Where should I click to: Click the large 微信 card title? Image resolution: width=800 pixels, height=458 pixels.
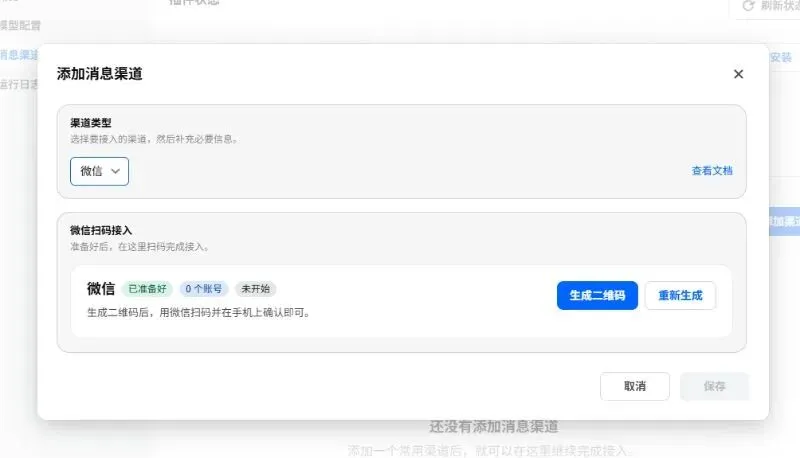(101, 289)
